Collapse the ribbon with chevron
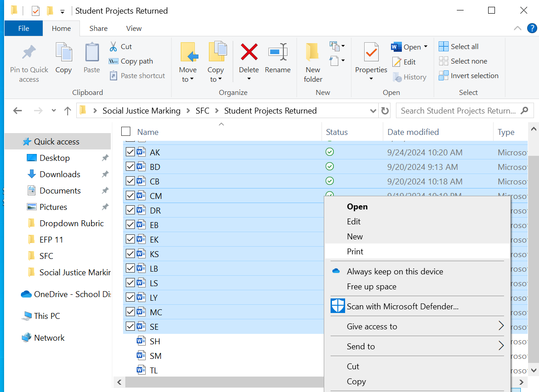Viewport: 539px width, 392px height. (517, 29)
